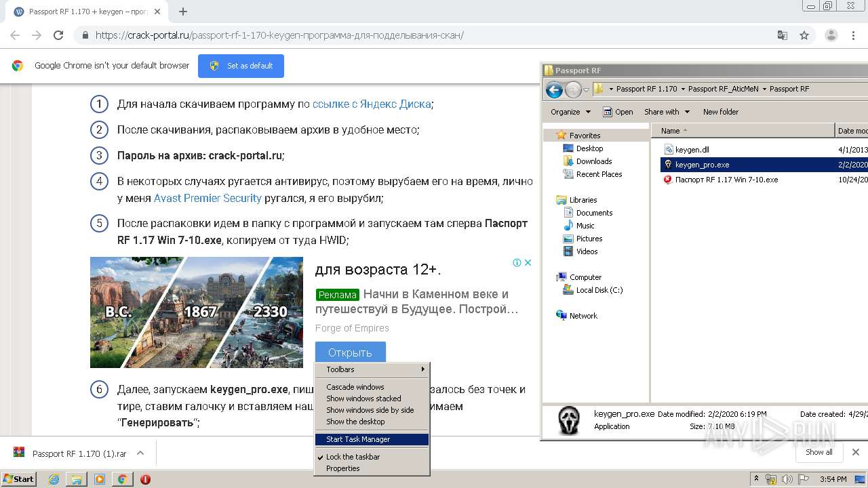
Task: Open Windows Explorer taskbar icon
Action: (77, 479)
